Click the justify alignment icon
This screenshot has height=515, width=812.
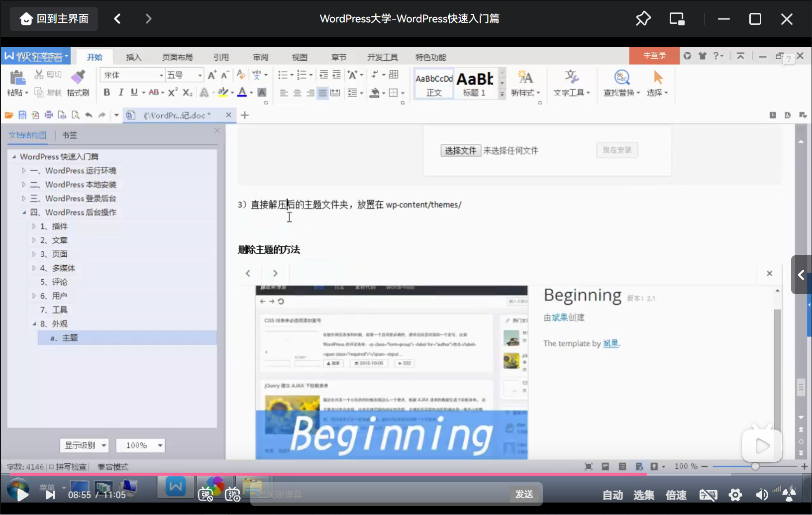[x=322, y=93]
